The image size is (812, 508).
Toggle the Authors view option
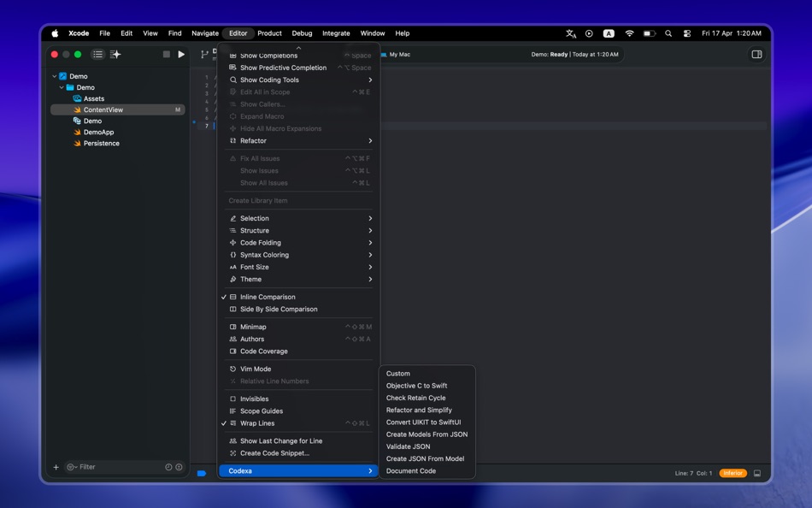tap(299, 339)
